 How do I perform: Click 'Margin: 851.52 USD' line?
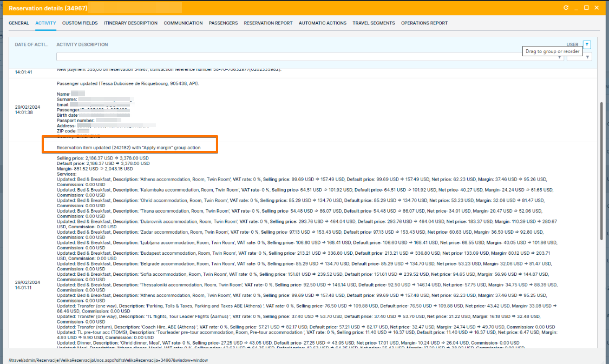[94, 169]
